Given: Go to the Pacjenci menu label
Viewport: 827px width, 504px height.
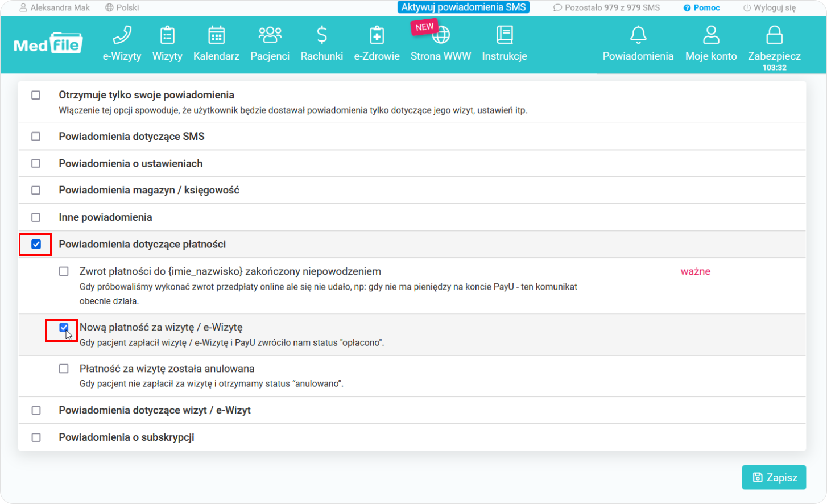Looking at the screenshot, I should [x=270, y=56].
